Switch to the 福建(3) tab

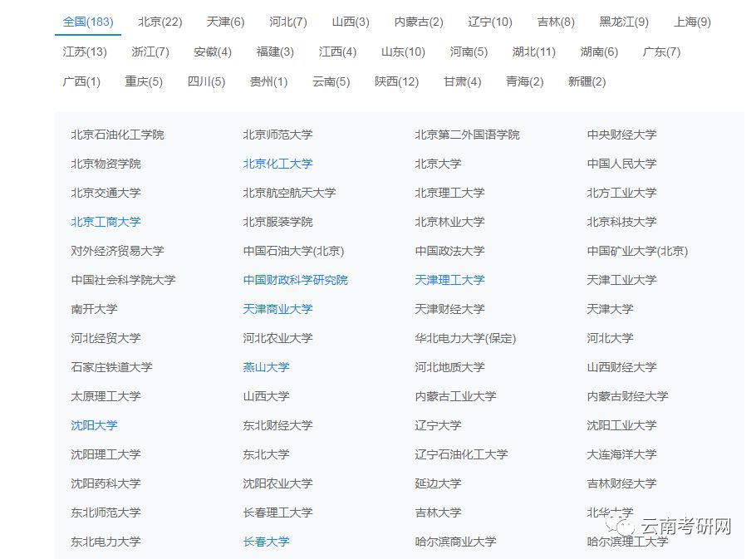pyautogui.click(x=275, y=52)
